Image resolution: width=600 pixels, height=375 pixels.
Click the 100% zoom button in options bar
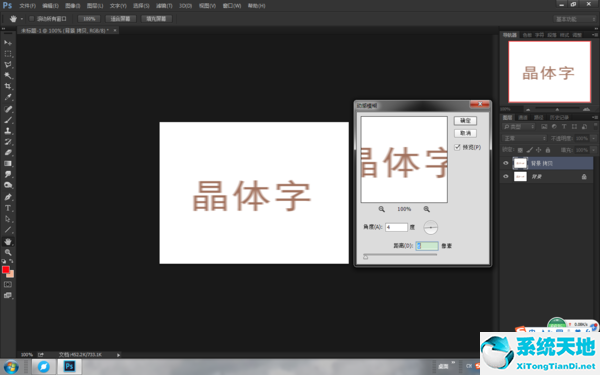pos(89,19)
